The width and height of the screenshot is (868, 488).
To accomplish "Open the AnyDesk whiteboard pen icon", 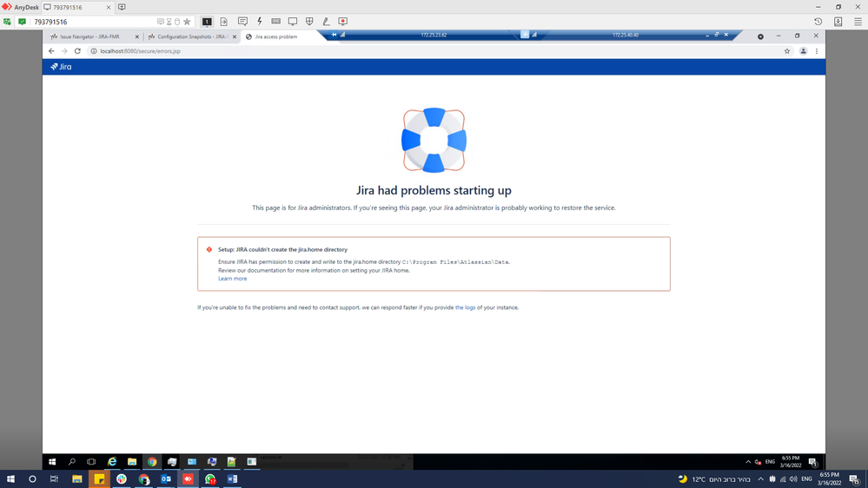I will click(x=326, y=22).
